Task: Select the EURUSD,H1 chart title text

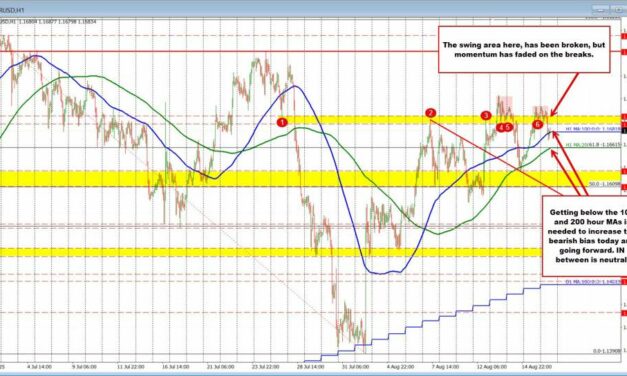Action: 12,10
